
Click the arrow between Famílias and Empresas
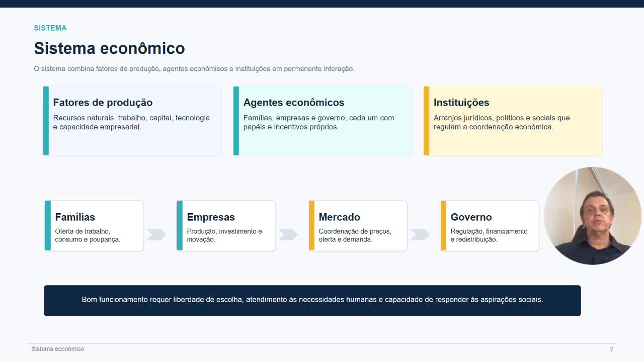coord(156,235)
